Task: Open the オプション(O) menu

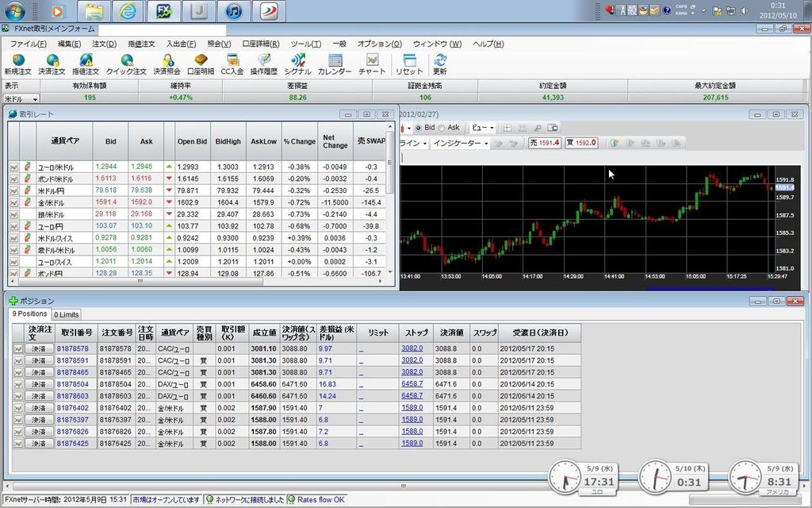Action: click(x=379, y=44)
